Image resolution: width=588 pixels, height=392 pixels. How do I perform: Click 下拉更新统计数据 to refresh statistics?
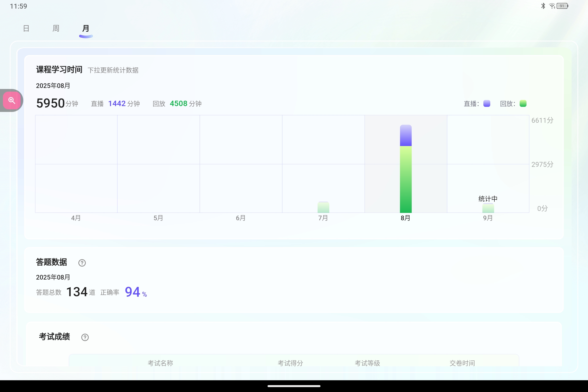click(114, 70)
